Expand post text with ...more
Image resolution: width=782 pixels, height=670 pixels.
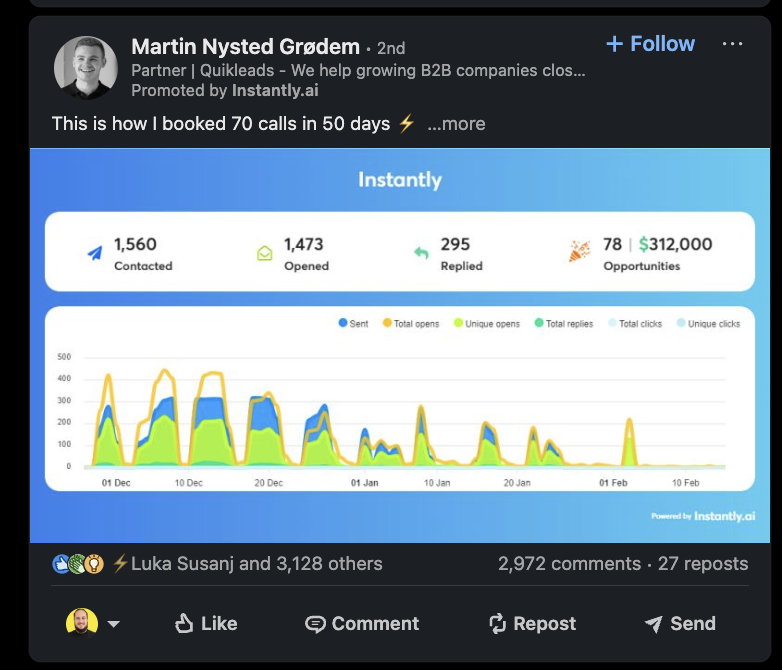point(456,123)
